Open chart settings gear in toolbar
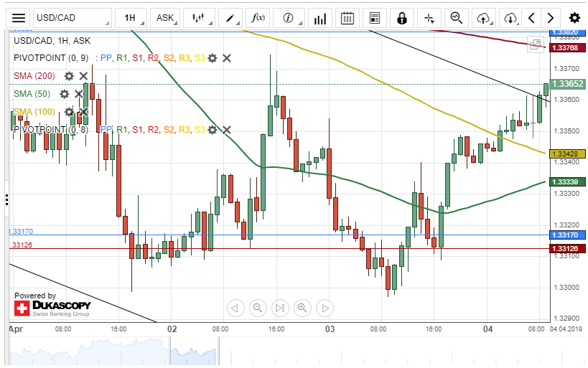 [574, 18]
